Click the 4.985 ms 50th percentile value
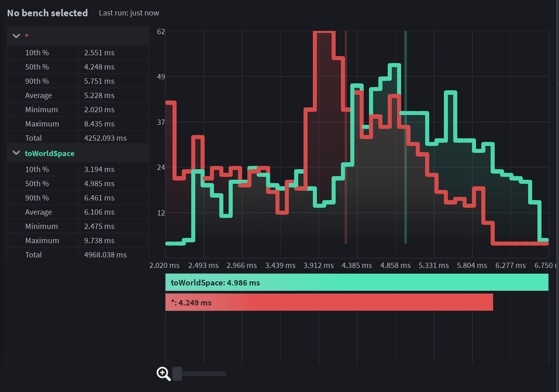This screenshot has width=559, height=392. [x=99, y=184]
